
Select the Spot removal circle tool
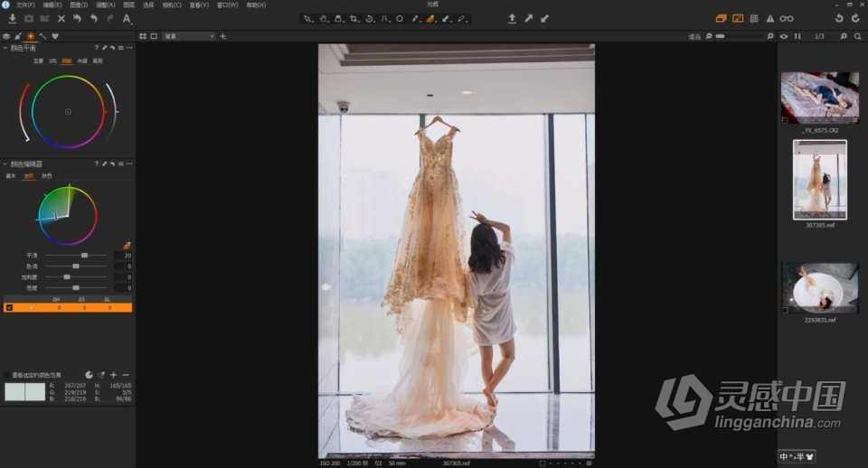pos(400,19)
